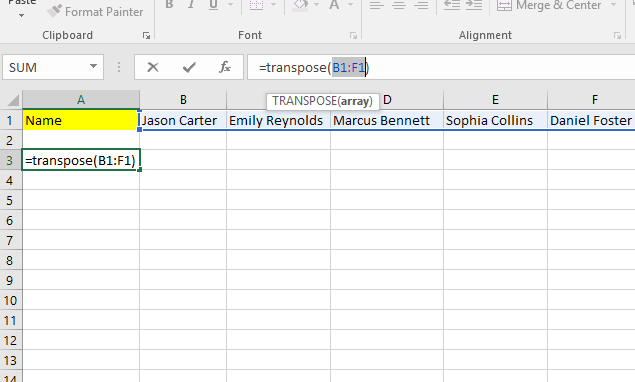Open the Name Box dropdown arrow
The height and width of the screenshot is (382, 635).
pos(94,66)
